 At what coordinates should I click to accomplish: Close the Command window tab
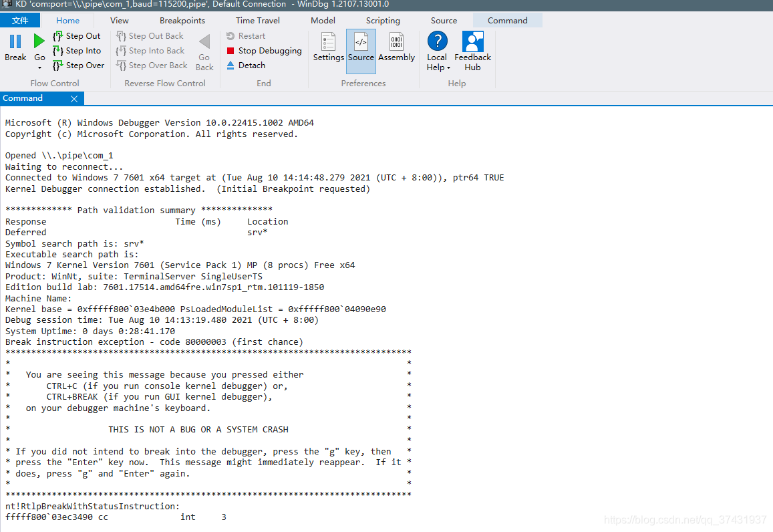pyautogui.click(x=74, y=99)
